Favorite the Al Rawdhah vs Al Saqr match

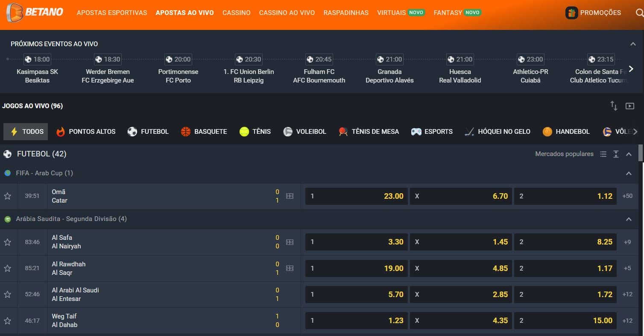7,268
